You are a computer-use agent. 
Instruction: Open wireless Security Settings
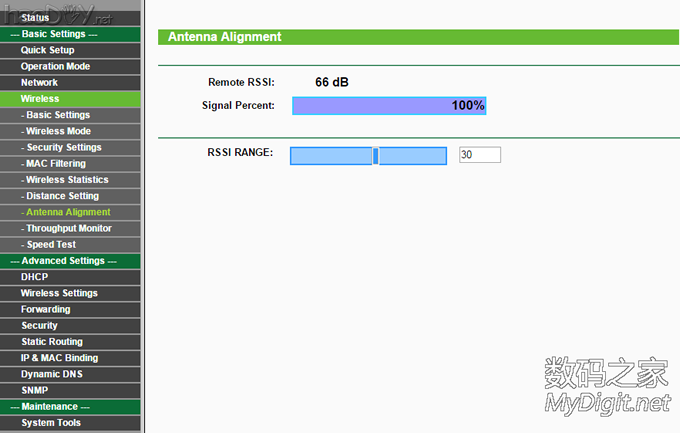pyautogui.click(x=63, y=147)
